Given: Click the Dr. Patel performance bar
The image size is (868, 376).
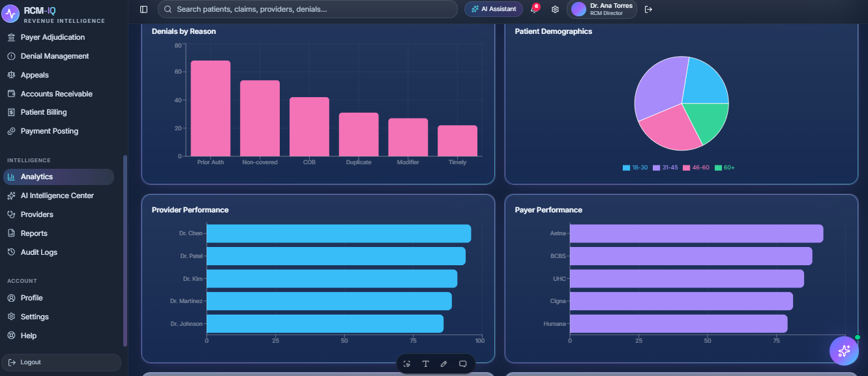Looking at the screenshot, I should [x=336, y=256].
